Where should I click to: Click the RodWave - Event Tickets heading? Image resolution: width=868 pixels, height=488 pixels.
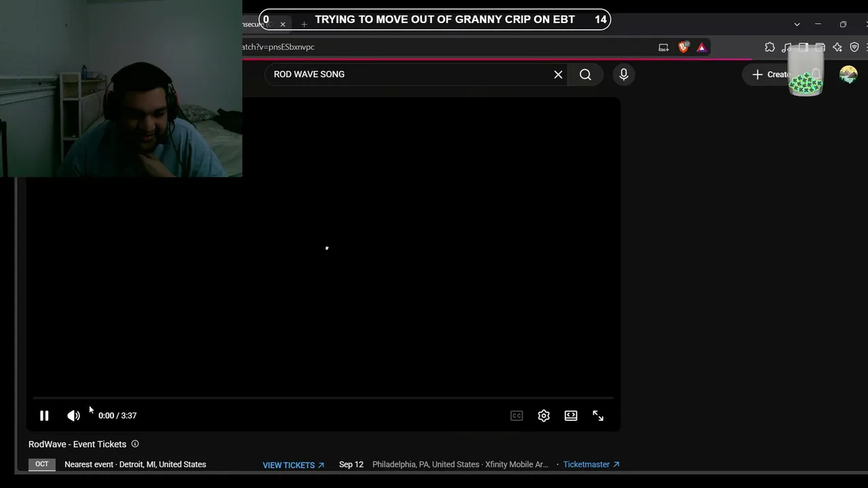(x=77, y=444)
